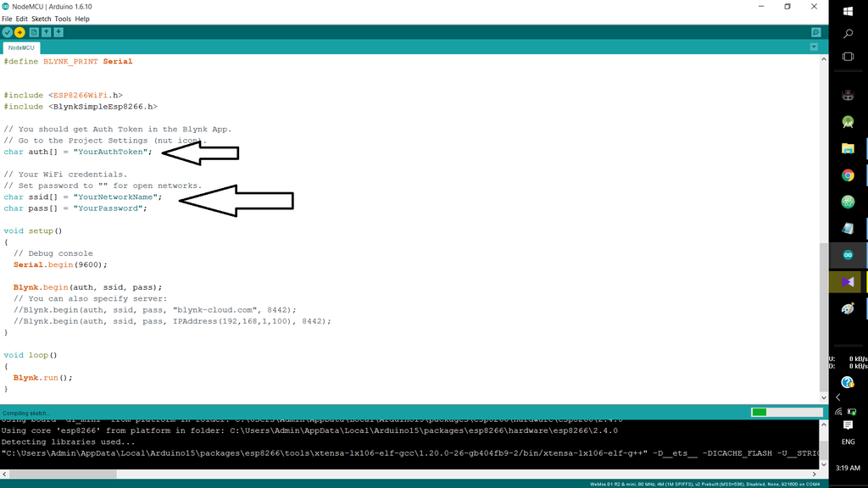The image size is (868, 488).
Task: Open Visual Studio in the taskbar
Action: tap(848, 281)
